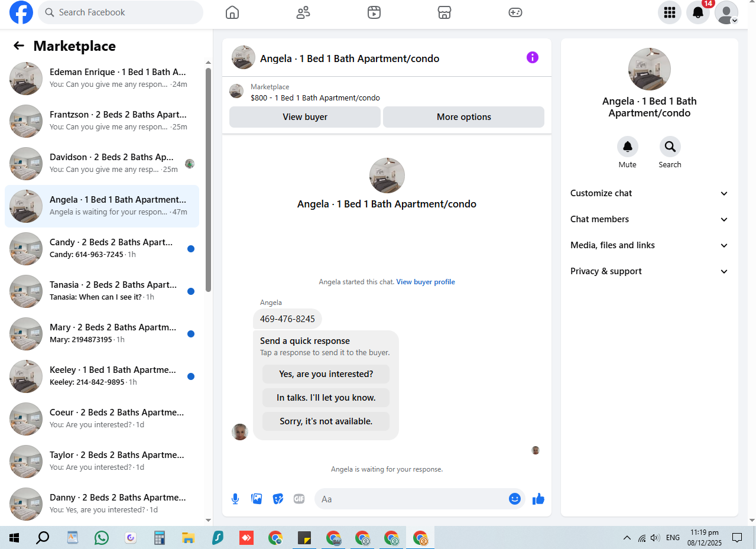756x549 pixels.
Task: Expand Media, files and links section
Action: [x=649, y=245]
